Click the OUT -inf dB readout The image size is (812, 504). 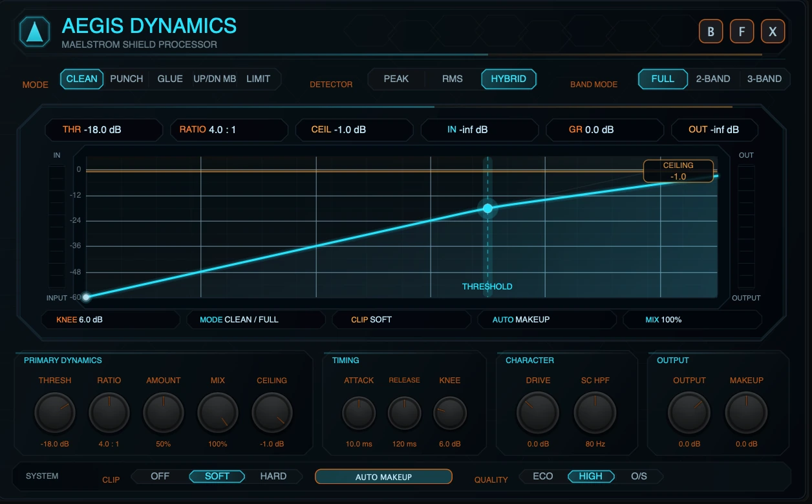click(x=714, y=130)
